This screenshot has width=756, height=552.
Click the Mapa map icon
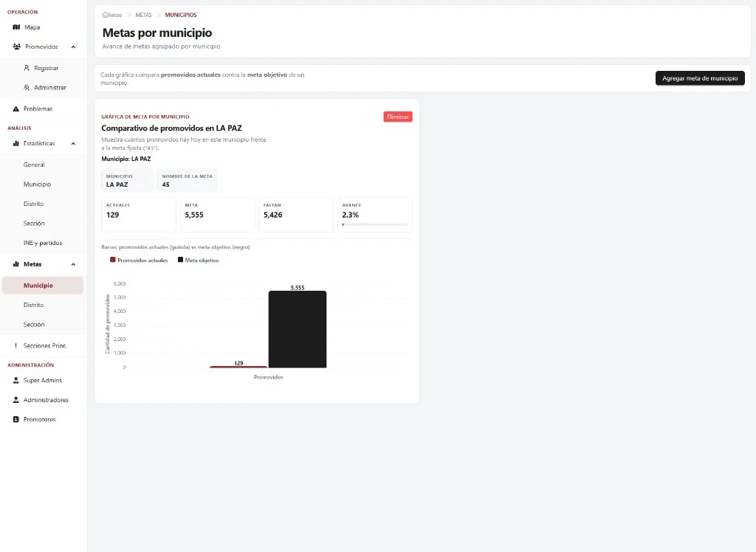16,27
